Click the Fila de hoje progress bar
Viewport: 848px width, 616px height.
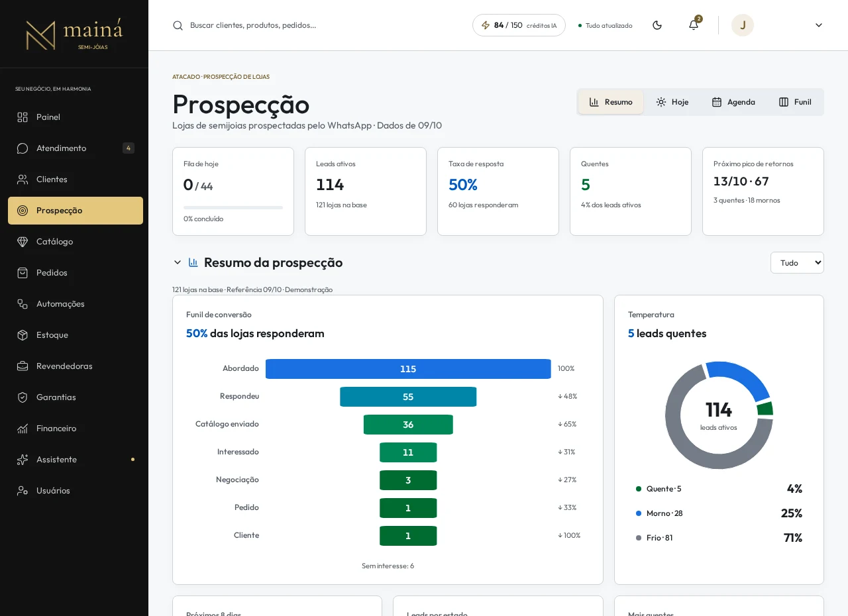pyautogui.click(x=233, y=207)
